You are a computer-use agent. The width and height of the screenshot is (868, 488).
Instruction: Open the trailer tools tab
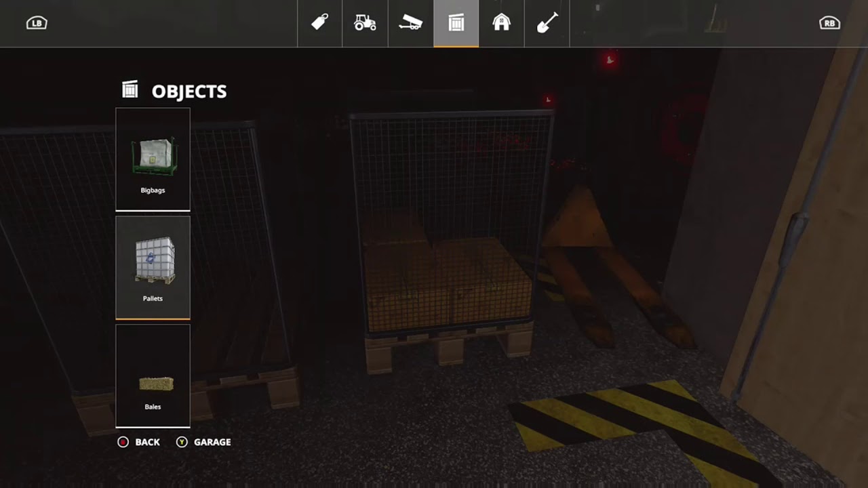410,23
